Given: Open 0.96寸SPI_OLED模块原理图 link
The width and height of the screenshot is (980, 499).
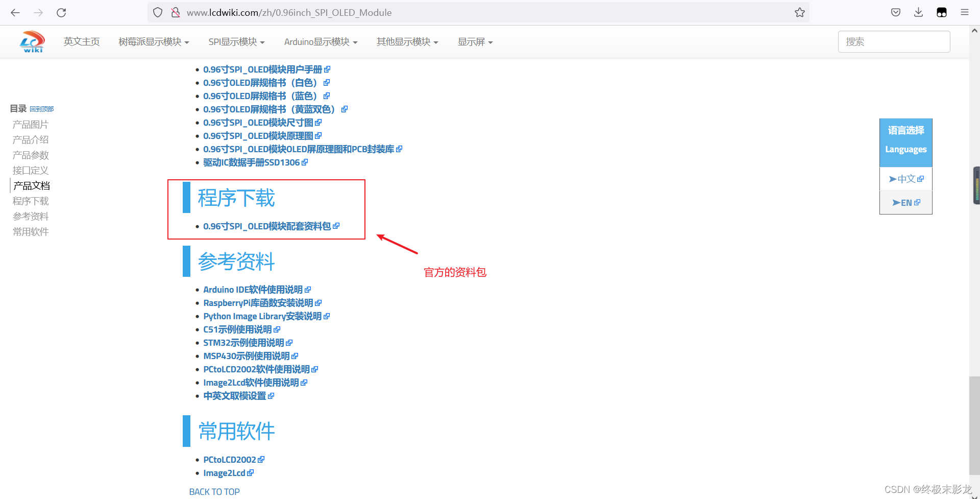Looking at the screenshot, I should tap(262, 136).
